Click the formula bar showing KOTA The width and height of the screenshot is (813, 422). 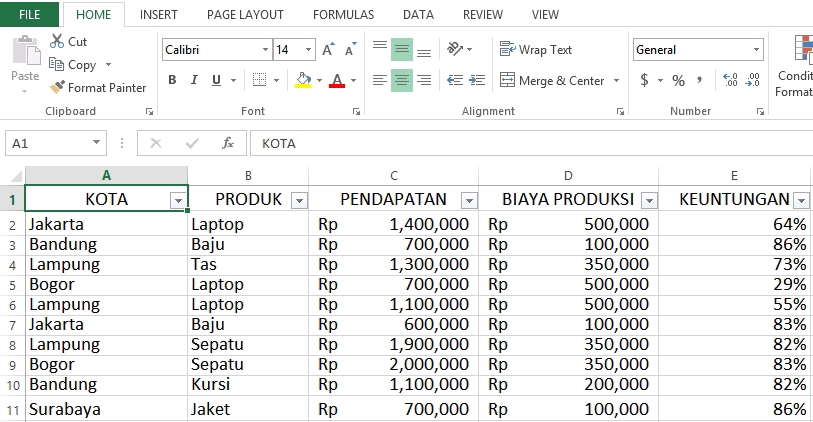click(x=531, y=144)
